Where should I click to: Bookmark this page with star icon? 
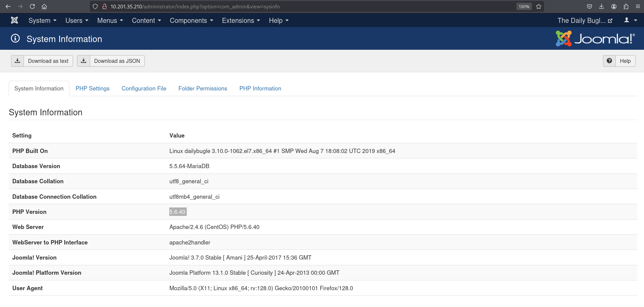click(x=539, y=6)
